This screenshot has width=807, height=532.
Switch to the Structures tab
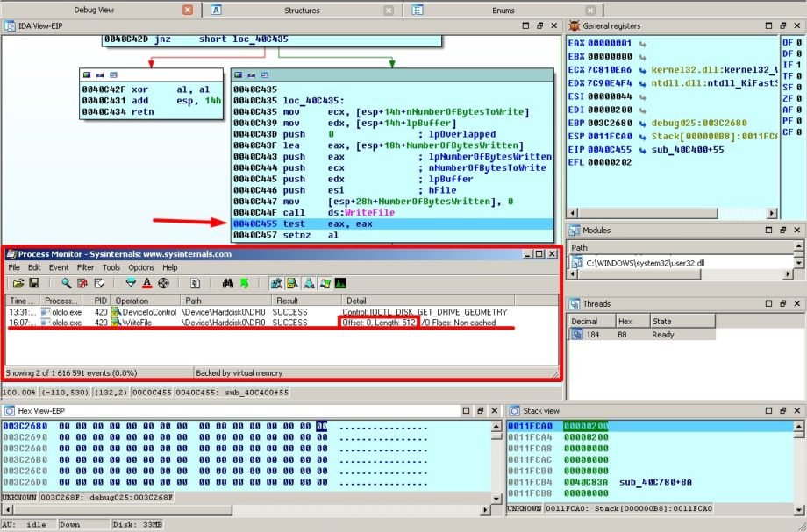coord(302,10)
